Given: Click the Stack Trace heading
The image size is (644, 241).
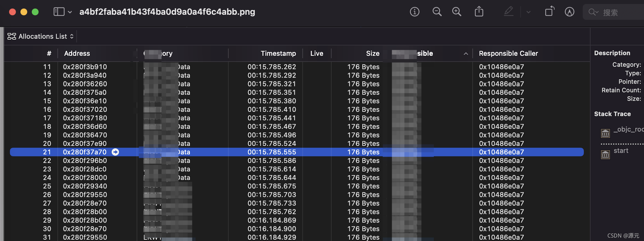Looking at the screenshot, I should [612, 114].
